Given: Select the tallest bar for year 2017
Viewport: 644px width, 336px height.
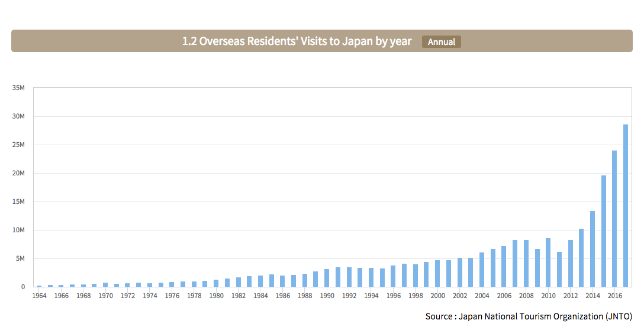Looking at the screenshot, I should click(x=626, y=206).
